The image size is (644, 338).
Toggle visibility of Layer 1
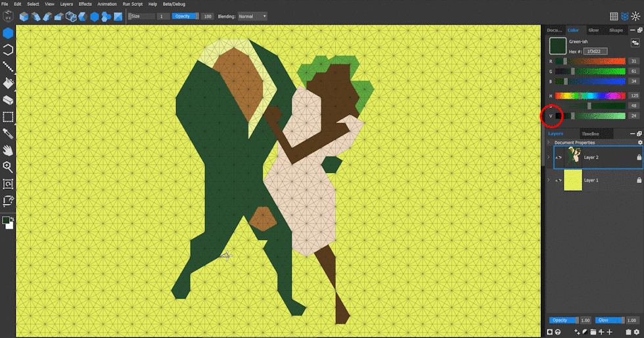click(x=559, y=180)
